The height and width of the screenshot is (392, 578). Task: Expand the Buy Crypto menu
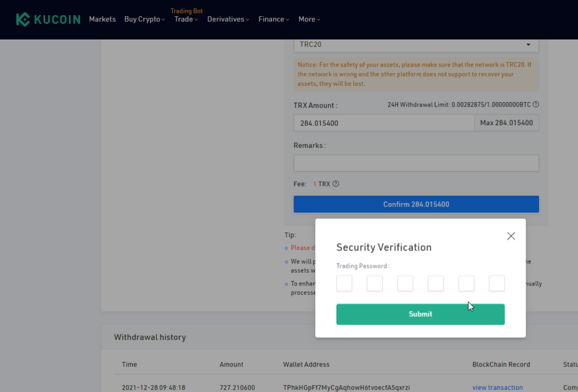coord(144,19)
